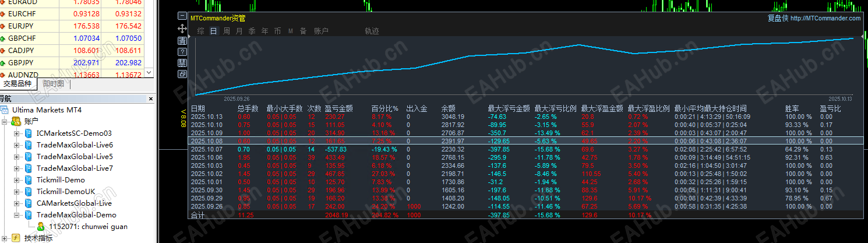
Task: Expand the TradeMaxGlobal-Live6 node
Action: click(16, 145)
